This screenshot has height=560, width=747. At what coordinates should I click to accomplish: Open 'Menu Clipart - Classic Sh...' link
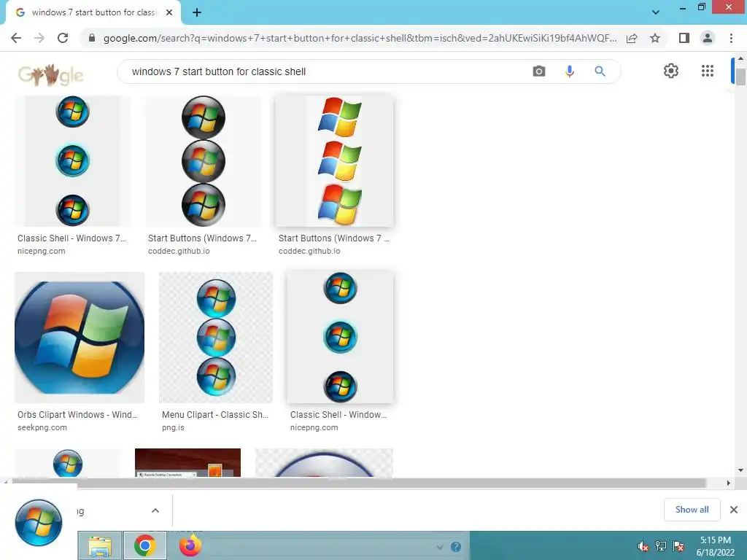215,415
